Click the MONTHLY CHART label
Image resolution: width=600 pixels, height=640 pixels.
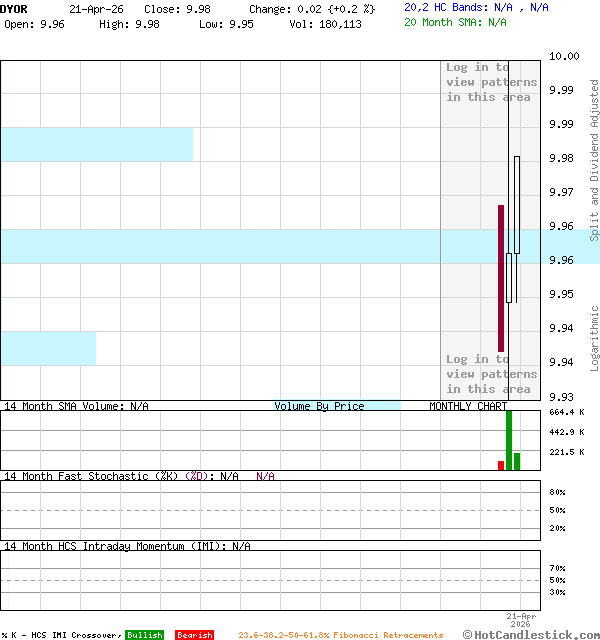[468, 406]
